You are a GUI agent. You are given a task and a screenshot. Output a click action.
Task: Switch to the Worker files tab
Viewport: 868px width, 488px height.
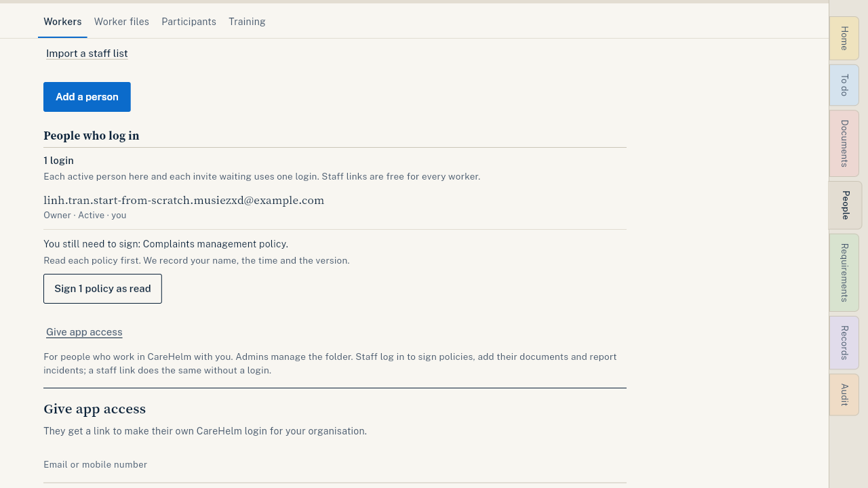(121, 22)
